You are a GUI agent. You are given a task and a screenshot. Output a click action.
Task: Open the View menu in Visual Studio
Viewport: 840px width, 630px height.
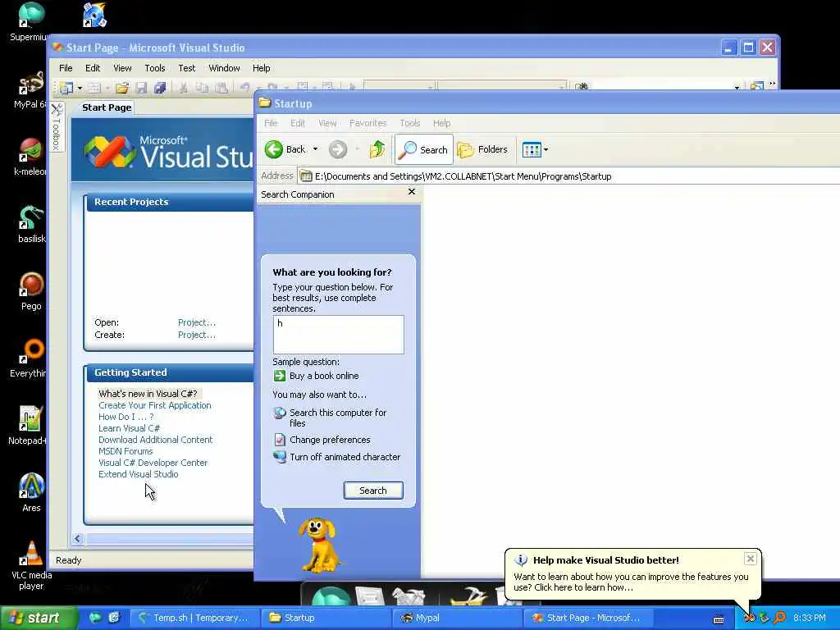[122, 68]
